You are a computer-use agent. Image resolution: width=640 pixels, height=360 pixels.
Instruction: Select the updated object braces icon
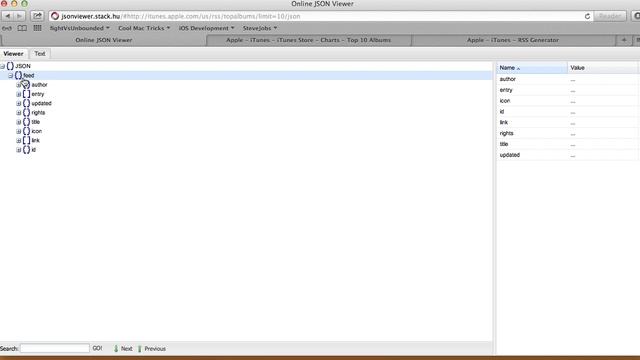(x=27, y=103)
